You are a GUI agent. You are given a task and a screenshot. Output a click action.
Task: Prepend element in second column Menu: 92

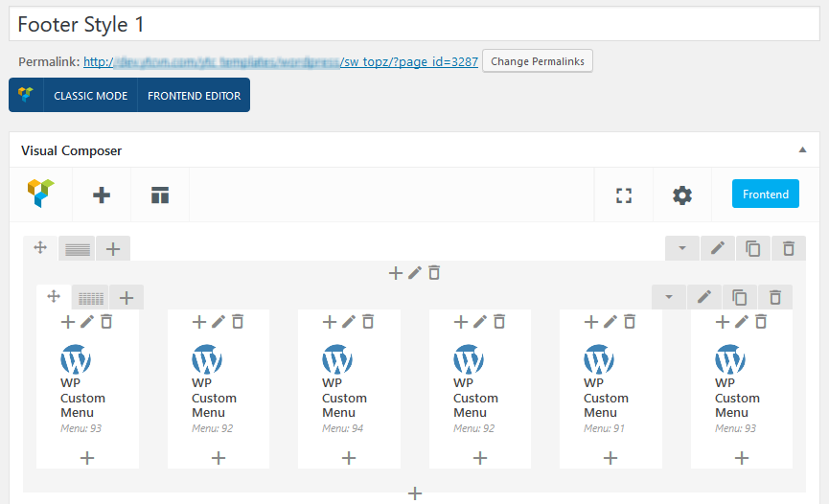pyautogui.click(x=199, y=322)
